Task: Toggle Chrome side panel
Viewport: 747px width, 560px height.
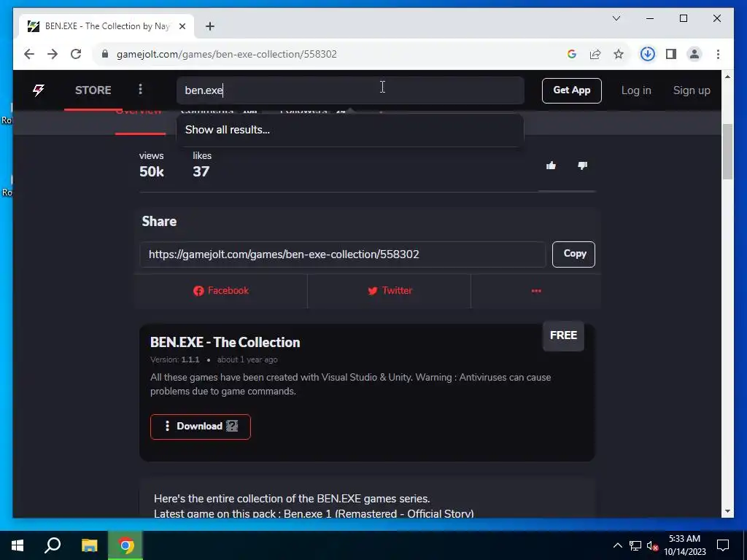Action: 671,54
